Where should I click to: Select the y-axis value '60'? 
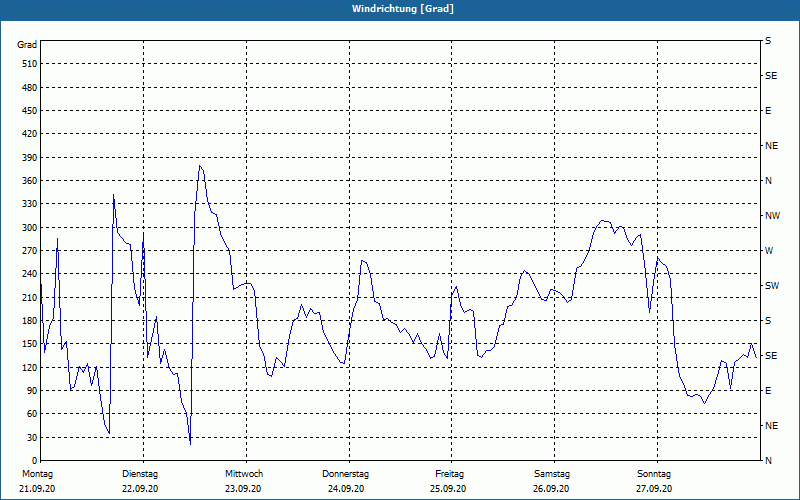[x=32, y=414]
